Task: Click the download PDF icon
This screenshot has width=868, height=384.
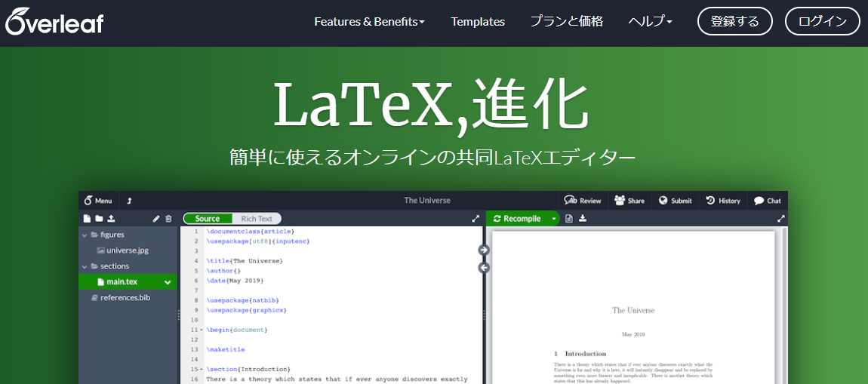Action: [583, 219]
